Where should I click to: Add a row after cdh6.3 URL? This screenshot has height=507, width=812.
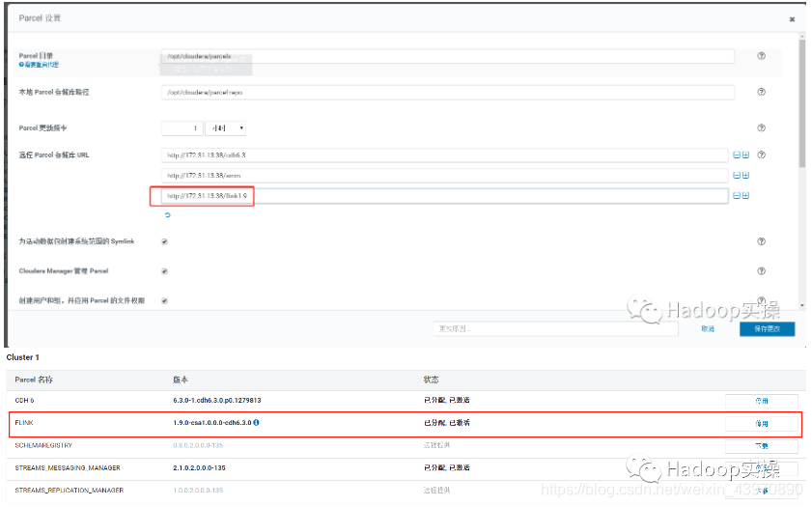(745, 155)
